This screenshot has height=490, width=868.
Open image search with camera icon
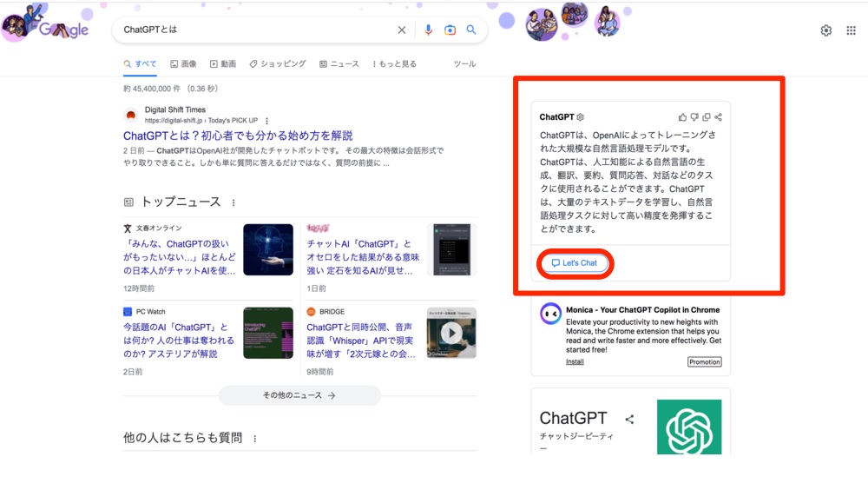point(450,30)
